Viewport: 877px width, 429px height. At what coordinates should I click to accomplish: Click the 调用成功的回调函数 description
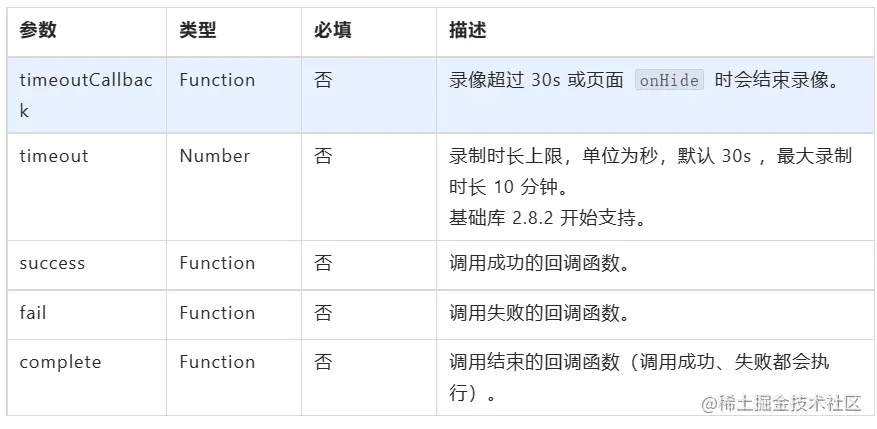tap(539, 264)
